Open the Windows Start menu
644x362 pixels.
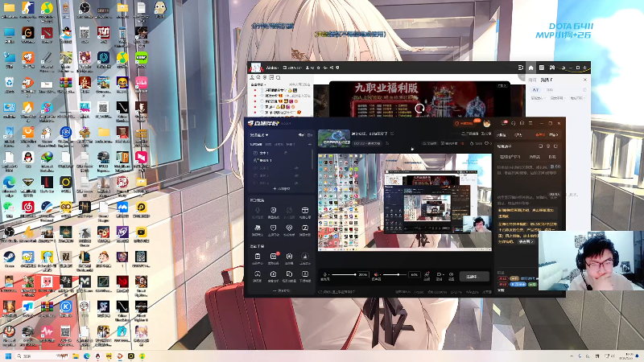8,356
